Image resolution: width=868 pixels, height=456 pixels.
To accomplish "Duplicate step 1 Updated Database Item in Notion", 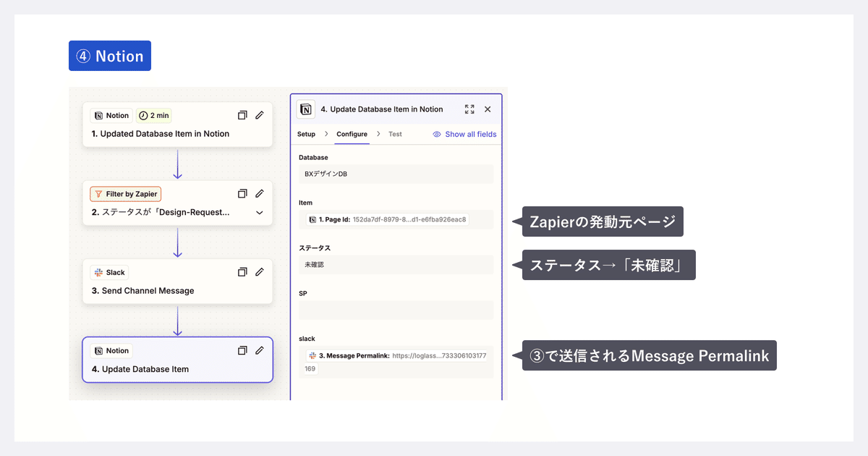I will click(242, 115).
